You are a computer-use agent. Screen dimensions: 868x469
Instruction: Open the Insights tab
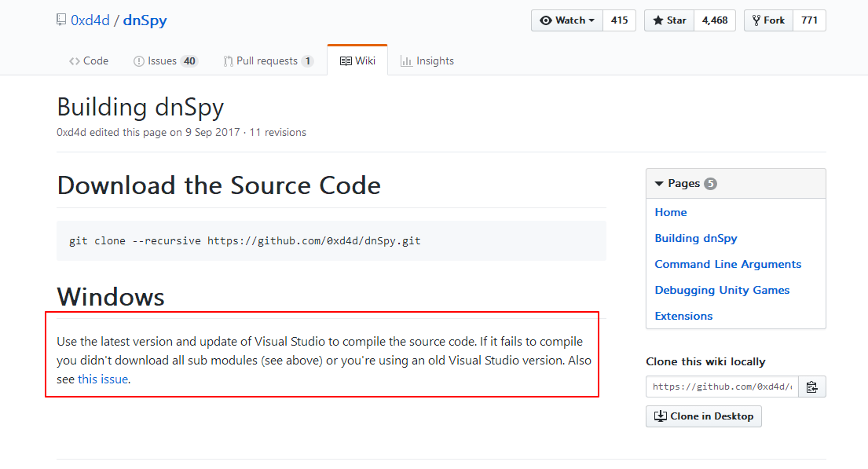pos(427,60)
